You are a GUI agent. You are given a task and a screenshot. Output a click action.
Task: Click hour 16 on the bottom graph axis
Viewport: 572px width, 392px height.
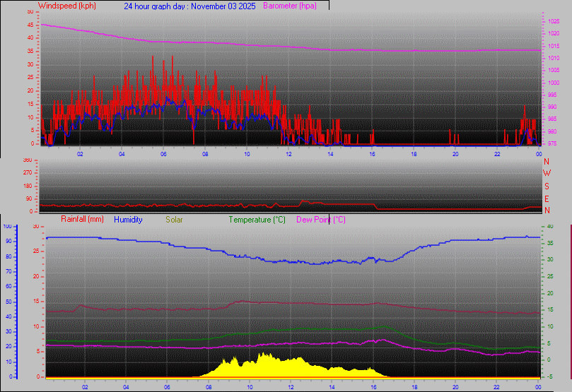click(373, 387)
